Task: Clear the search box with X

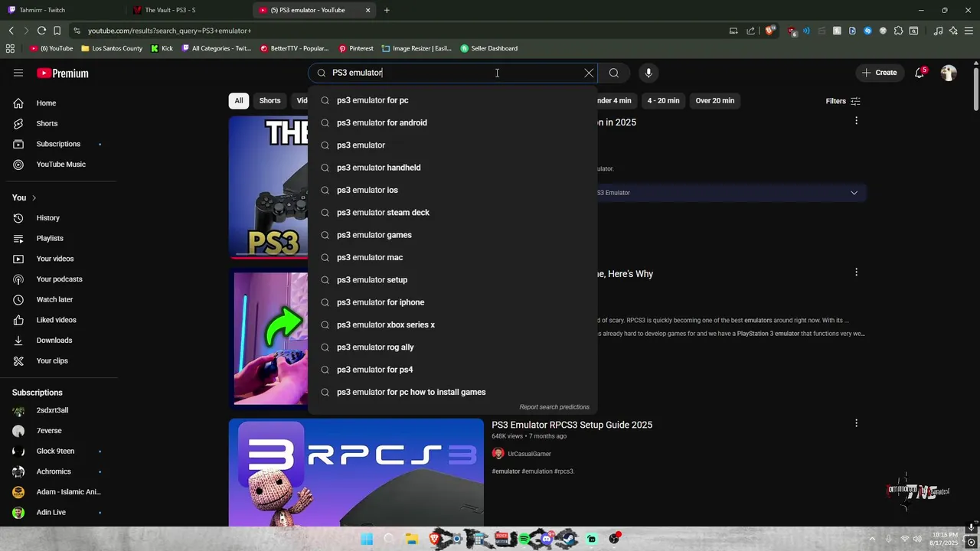Action: (x=589, y=73)
